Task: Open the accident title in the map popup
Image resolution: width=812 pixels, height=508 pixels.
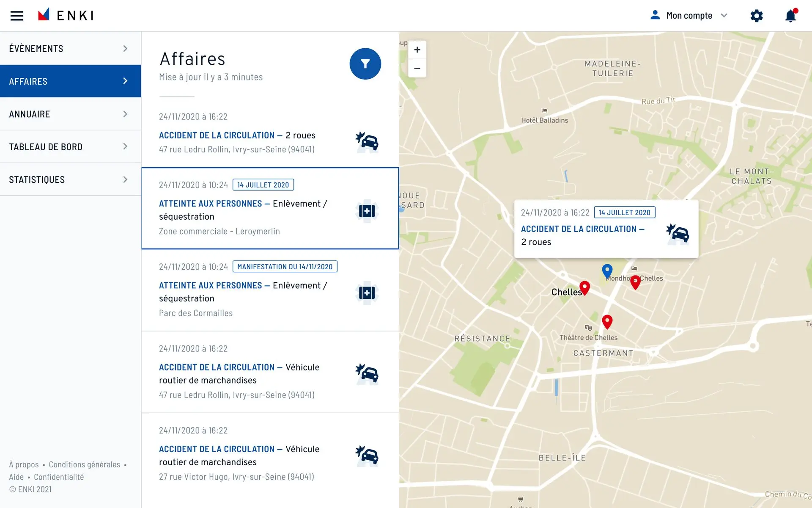Action: 583,235
